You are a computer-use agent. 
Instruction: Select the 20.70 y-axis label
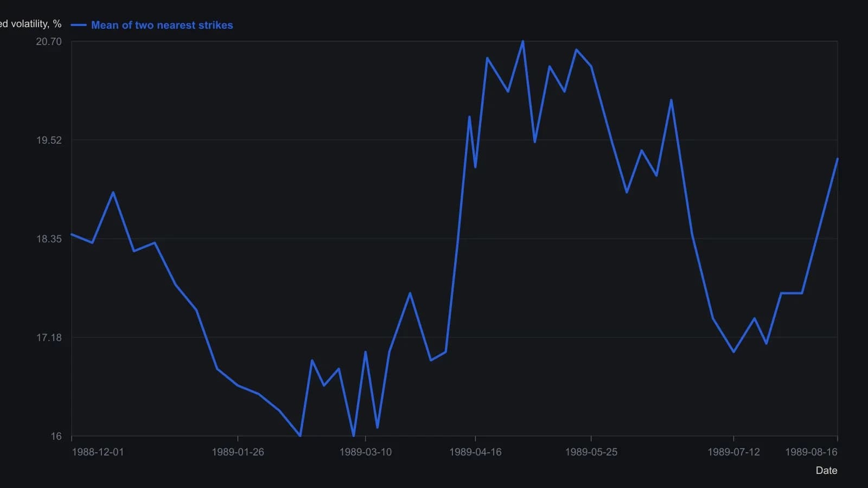pos(49,42)
